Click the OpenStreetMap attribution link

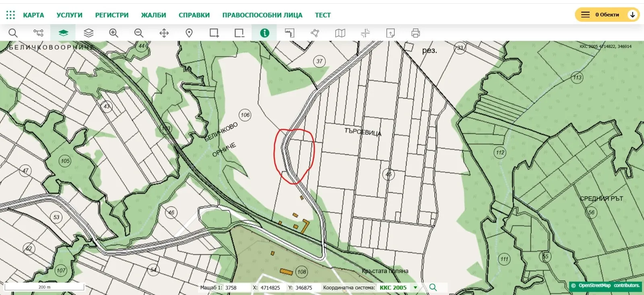(x=594, y=286)
